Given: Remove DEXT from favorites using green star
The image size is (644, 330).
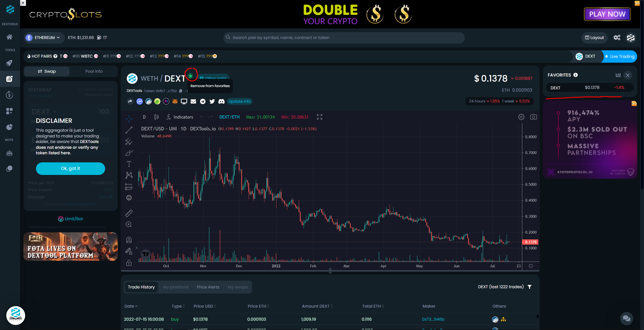Looking at the screenshot, I should point(190,76).
